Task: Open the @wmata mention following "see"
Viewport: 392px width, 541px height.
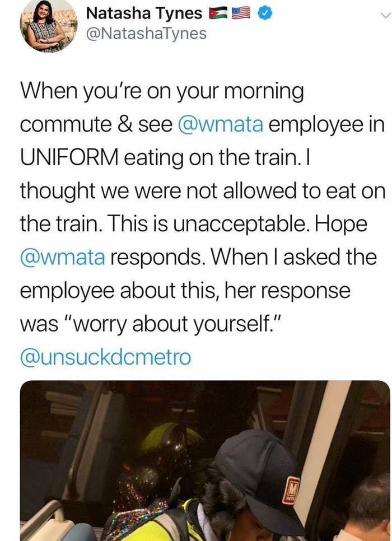Action: 221,124
